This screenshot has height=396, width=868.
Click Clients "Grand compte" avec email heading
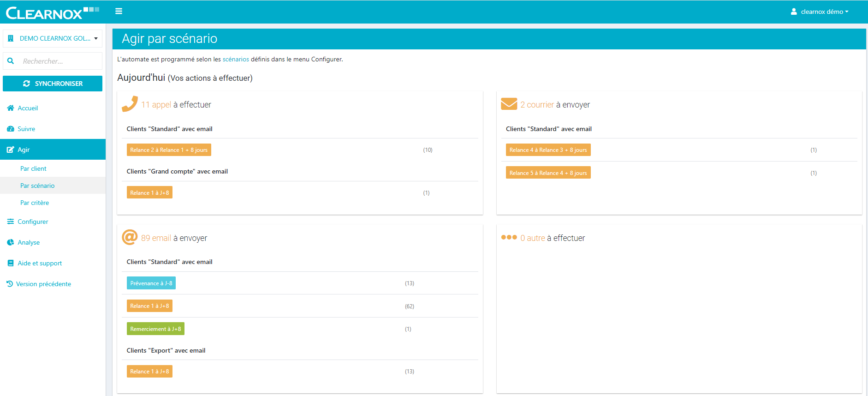coord(177,171)
